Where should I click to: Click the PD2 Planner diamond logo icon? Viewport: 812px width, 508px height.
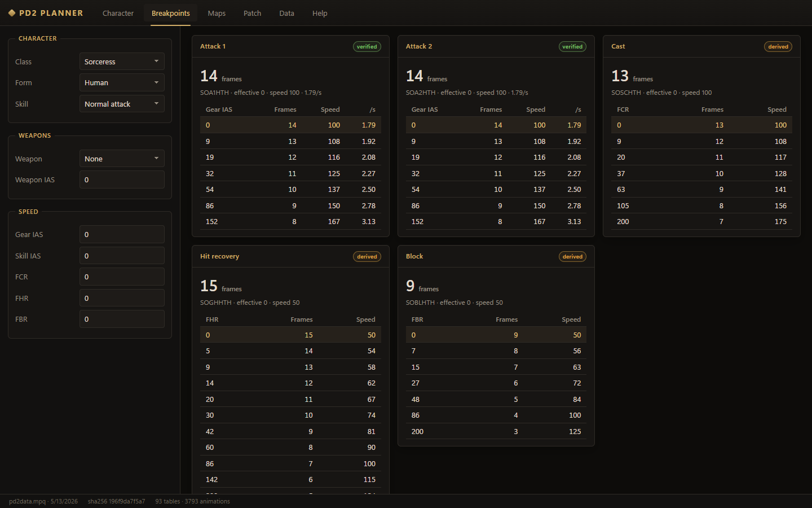12,13
